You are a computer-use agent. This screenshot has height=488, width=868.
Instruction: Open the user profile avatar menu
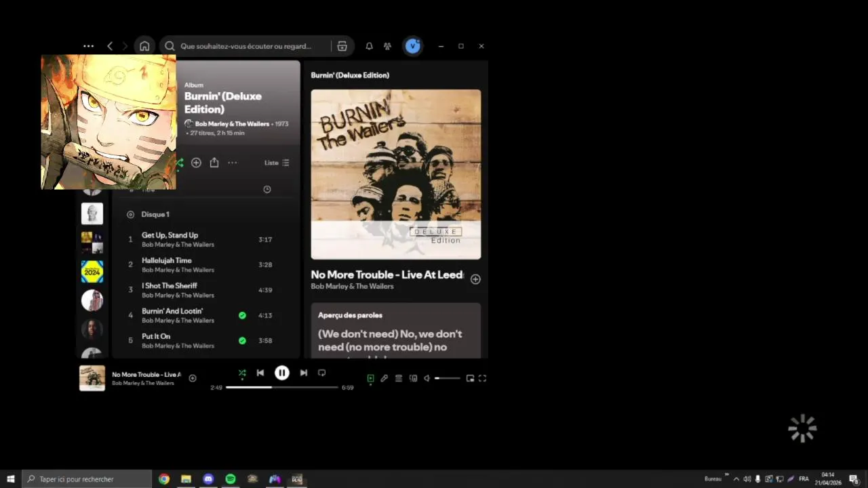[413, 46]
